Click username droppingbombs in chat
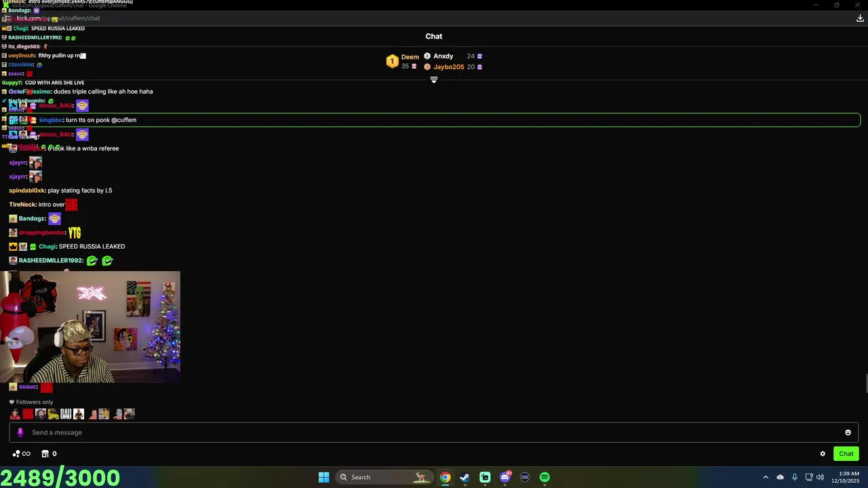868x488 pixels. coord(41,232)
